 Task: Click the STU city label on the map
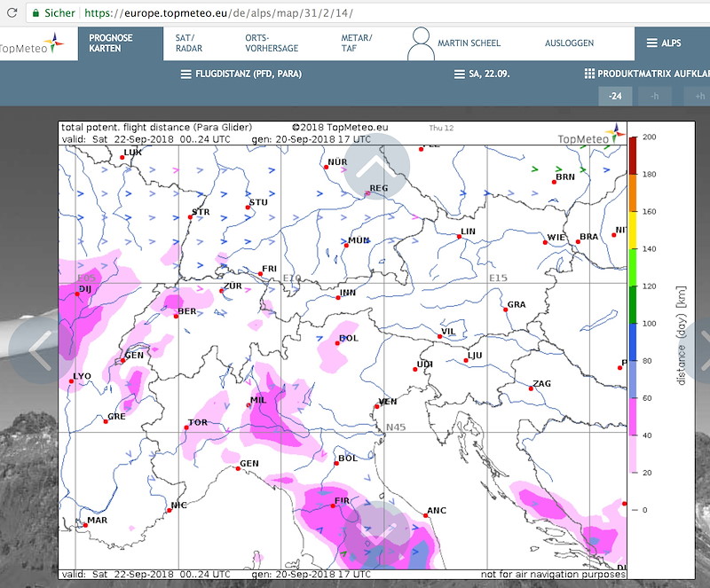(258, 202)
